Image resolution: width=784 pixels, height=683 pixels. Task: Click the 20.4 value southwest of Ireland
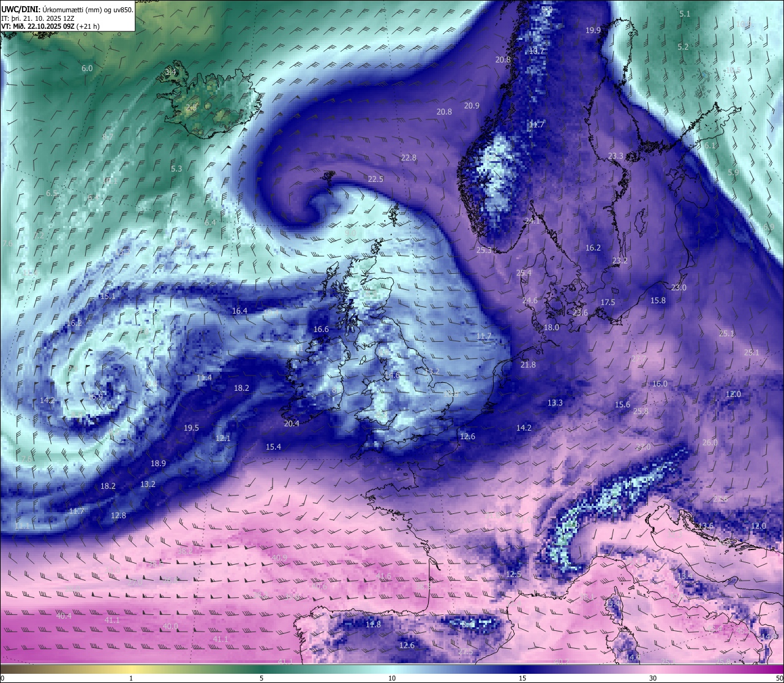(x=292, y=424)
